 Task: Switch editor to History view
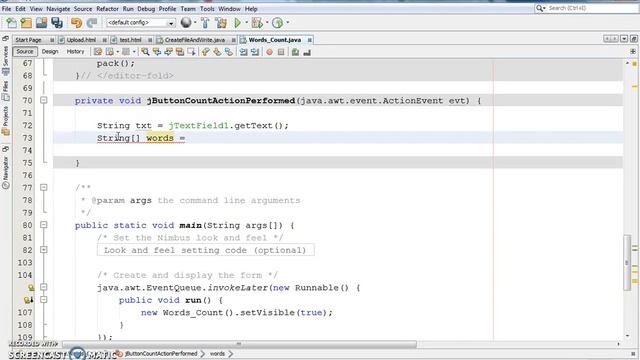tap(75, 51)
